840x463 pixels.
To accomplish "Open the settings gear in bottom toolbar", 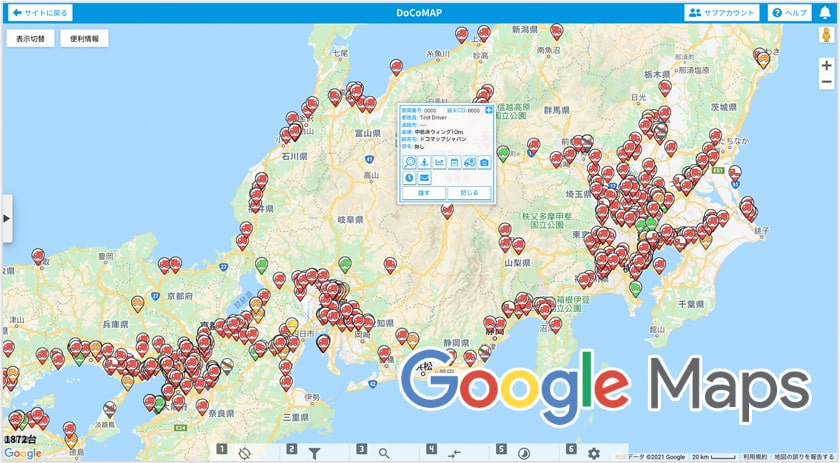I will (594, 453).
